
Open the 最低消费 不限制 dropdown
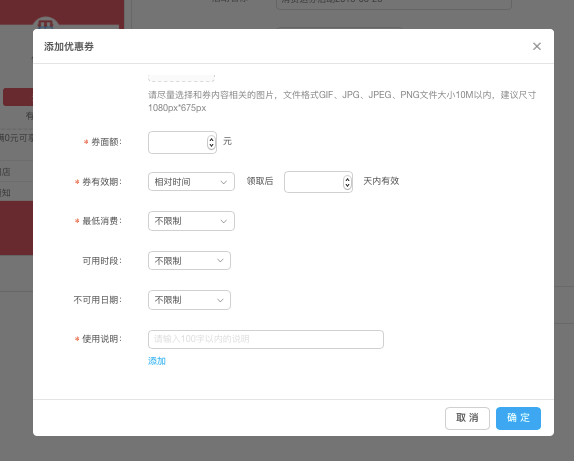(x=191, y=221)
